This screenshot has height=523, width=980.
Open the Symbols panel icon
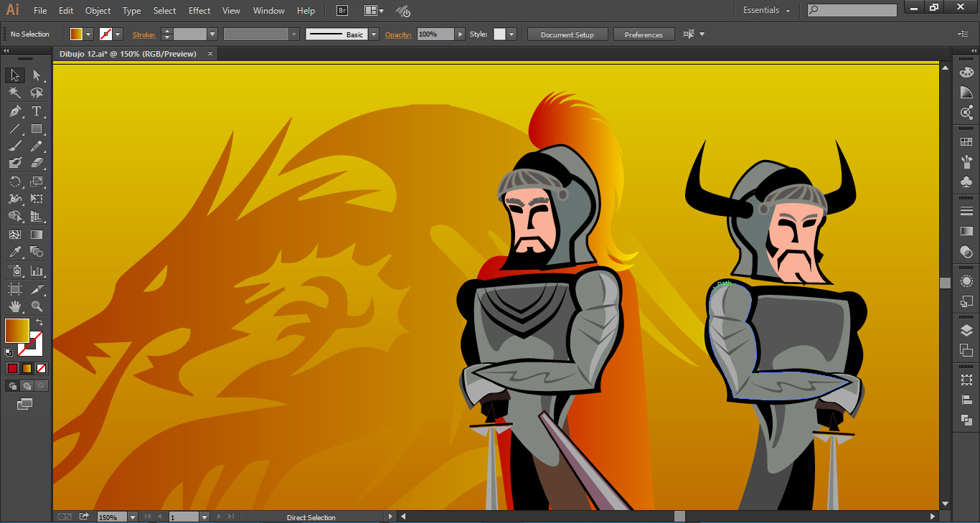coord(966,182)
